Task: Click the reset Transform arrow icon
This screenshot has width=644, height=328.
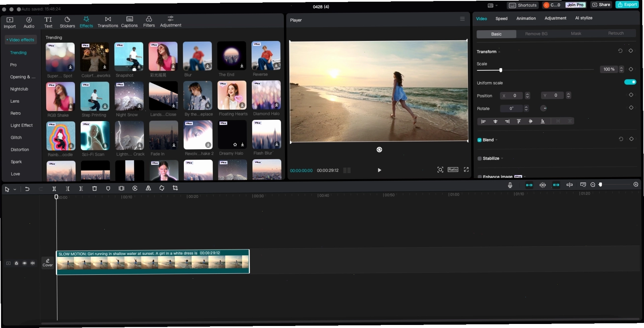Action: click(620, 51)
